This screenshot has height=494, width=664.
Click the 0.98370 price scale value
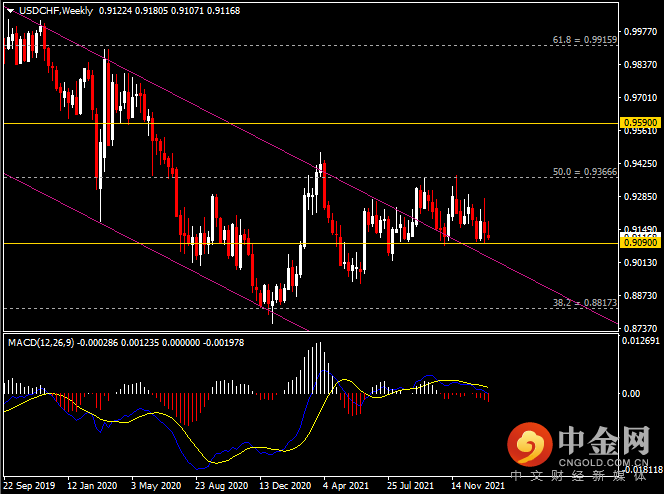pos(641,65)
